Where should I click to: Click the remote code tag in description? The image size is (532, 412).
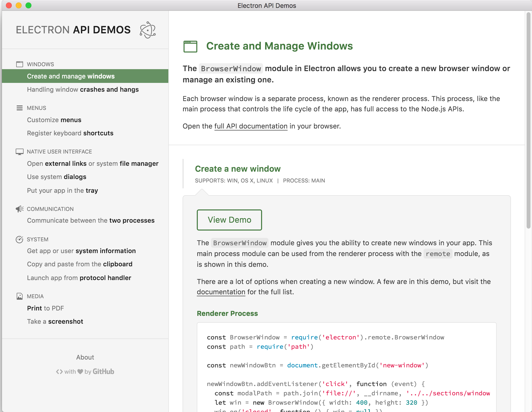[x=438, y=254]
